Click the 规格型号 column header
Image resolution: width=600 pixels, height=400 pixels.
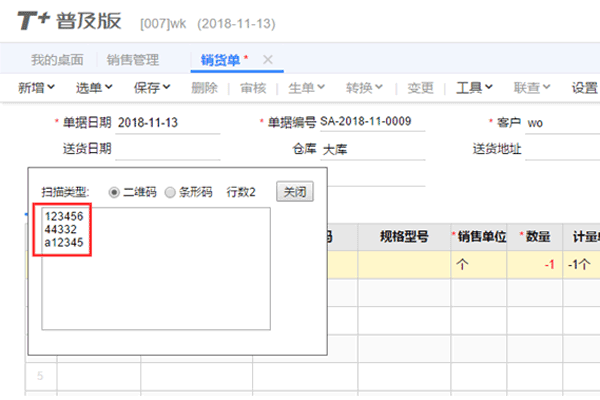coord(404,237)
